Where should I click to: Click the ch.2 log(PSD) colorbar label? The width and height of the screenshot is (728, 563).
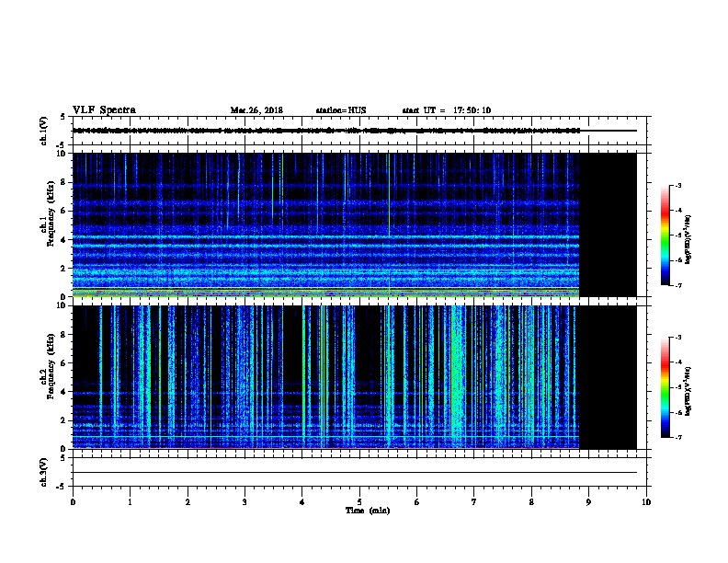coord(688,391)
